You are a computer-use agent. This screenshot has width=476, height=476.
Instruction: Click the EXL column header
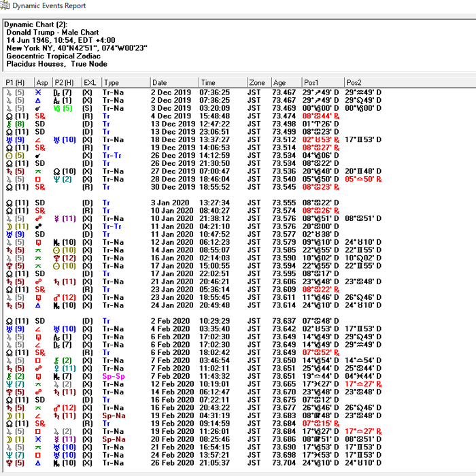click(92, 82)
